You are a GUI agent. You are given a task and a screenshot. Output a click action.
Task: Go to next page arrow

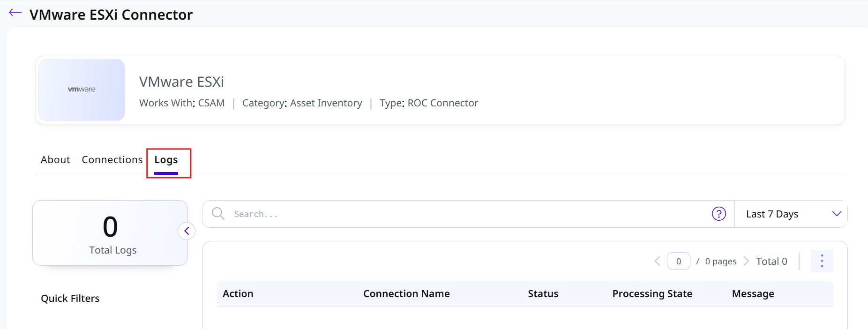click(746, 261)
